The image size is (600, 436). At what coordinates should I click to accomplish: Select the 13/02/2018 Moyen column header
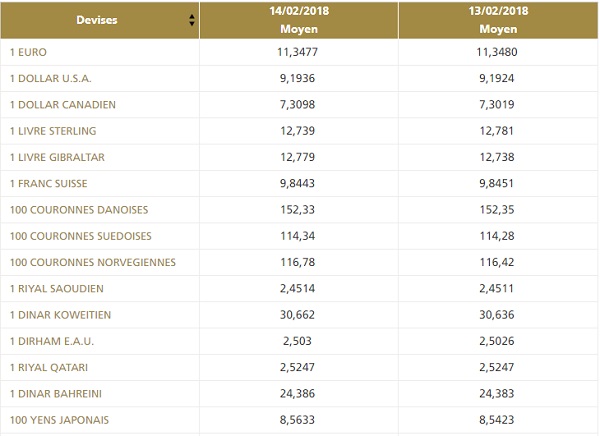(497, 20)
